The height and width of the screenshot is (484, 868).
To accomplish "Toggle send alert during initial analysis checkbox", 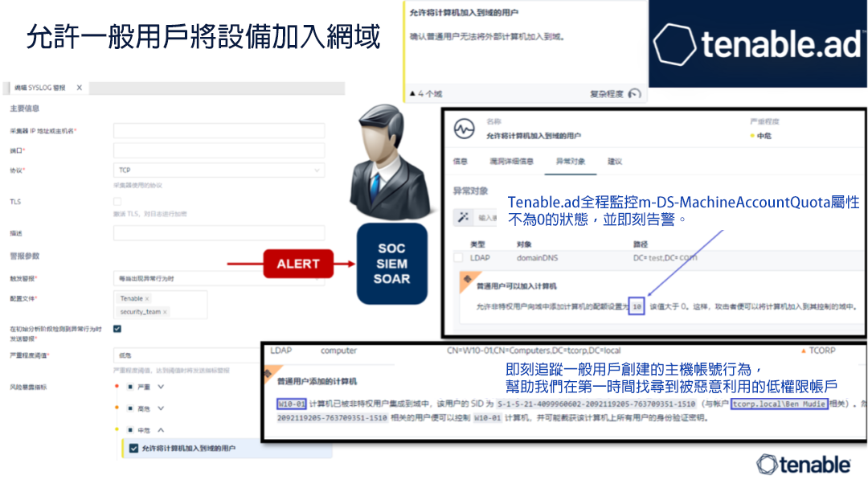I will [x=117, y=329].
